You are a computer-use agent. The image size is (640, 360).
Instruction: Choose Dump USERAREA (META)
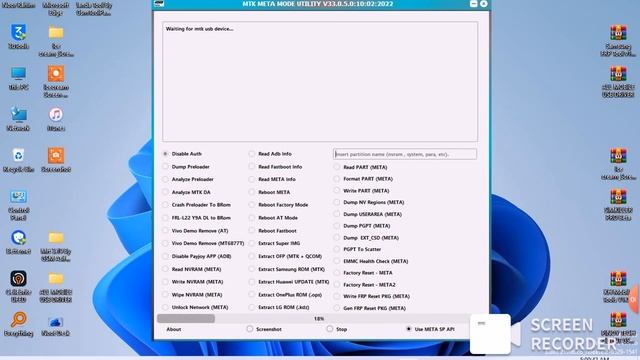click(x=368, y=214)
